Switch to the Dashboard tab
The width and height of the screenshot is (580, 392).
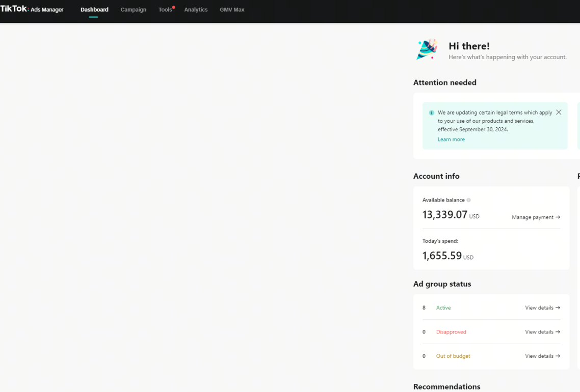click(94, 10)
